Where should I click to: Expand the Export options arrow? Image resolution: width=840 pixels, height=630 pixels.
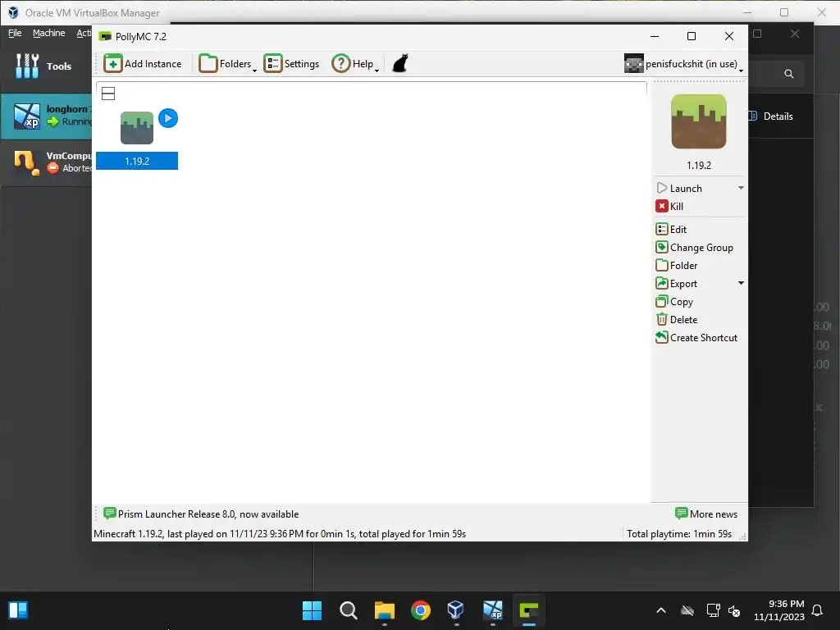tap(741, 283)
